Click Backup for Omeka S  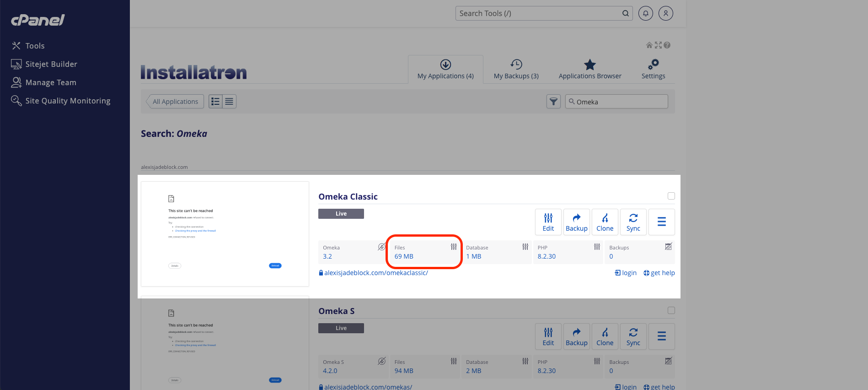point(577,336)
